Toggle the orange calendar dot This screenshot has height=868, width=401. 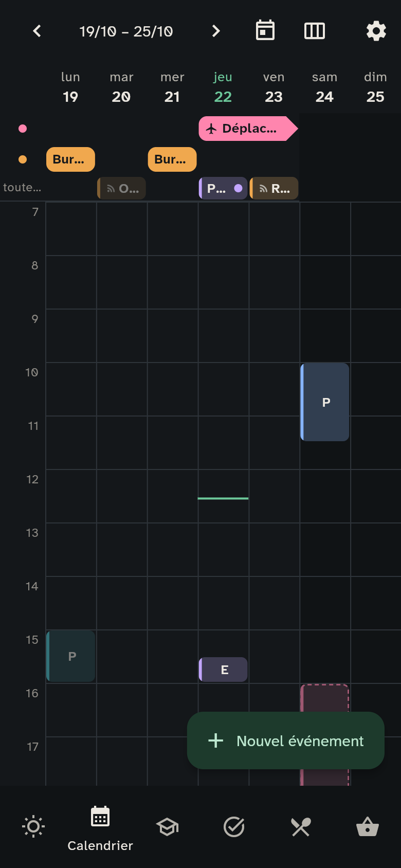tap(23, 159)
